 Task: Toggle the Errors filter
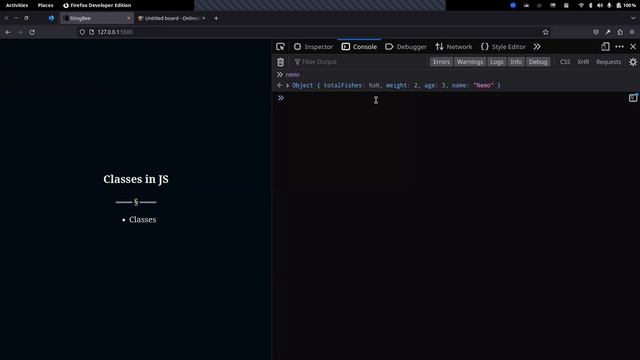coord(441,62)
